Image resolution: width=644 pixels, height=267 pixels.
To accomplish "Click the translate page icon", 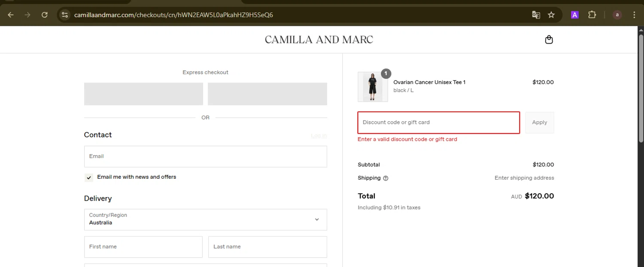I will coord(536,15).
